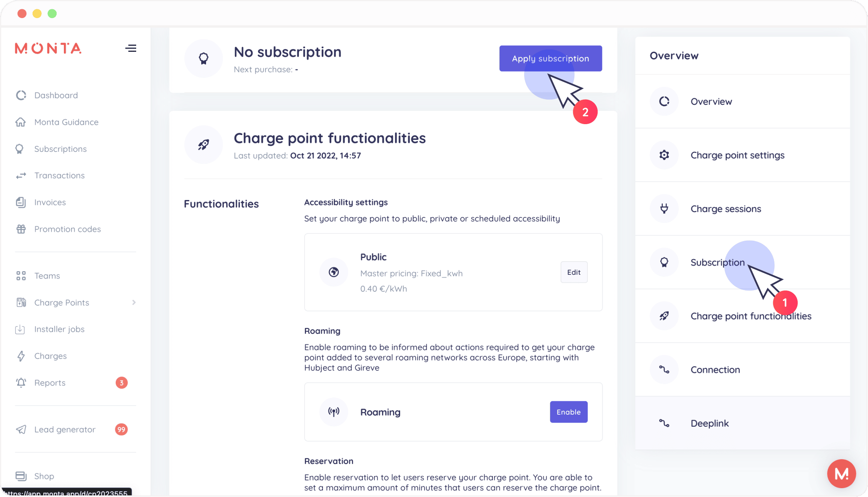Click the 'Next purchase:' text

(x=263, y=70)
